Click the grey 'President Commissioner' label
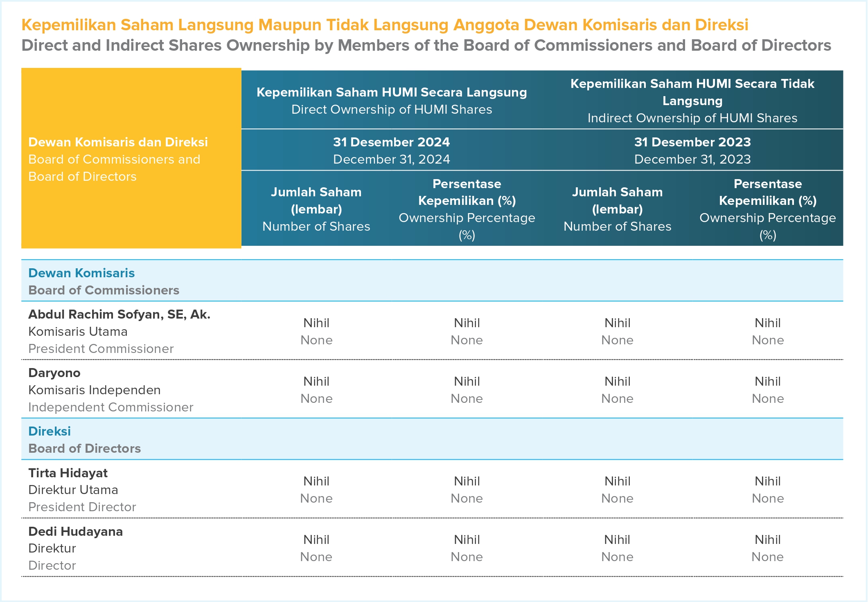868x602 pixels. tap(101, 349)
